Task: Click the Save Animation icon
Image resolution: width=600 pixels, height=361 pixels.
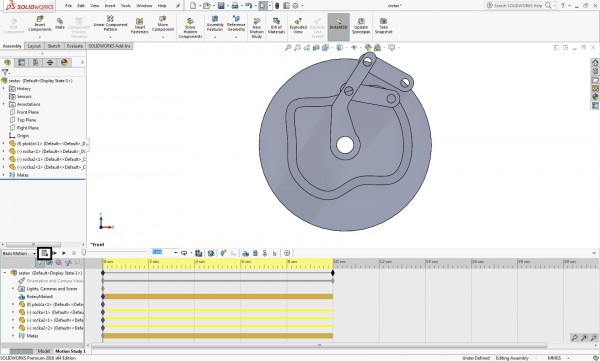Action: tap(198, 253)
